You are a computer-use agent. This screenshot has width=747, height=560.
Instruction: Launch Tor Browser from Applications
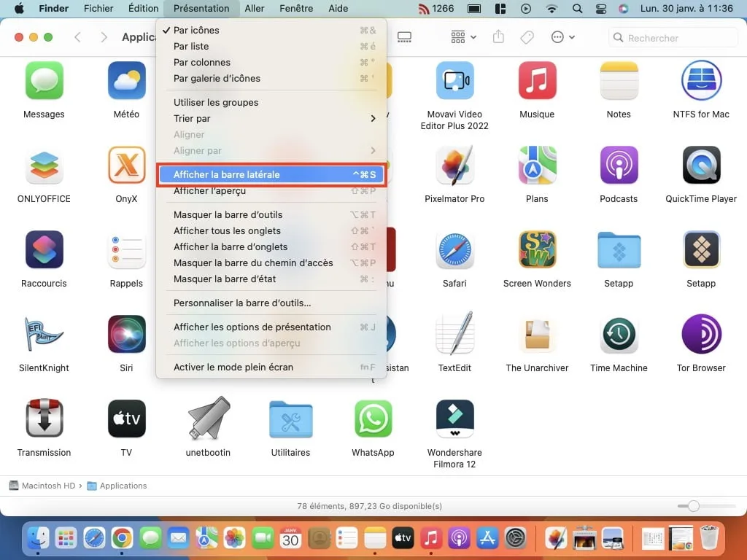click(700, 335)
